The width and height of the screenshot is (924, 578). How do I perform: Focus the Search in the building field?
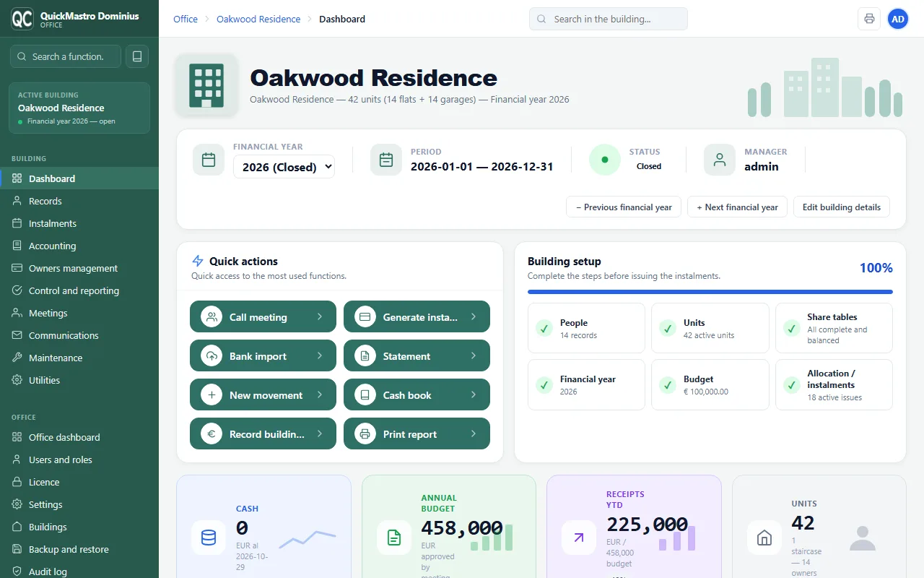pyautogui.click(x=609, y=19)
